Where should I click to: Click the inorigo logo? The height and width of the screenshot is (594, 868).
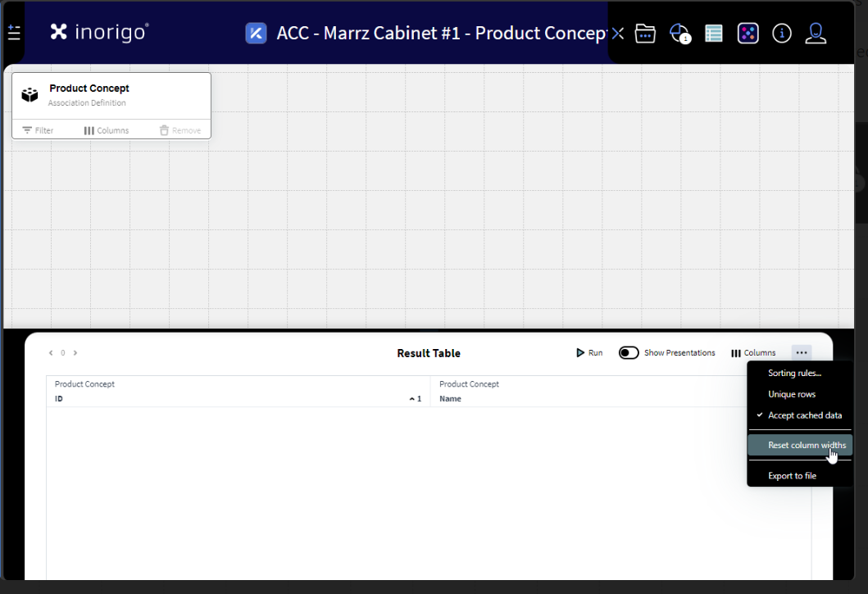click(x=99, y=32)
